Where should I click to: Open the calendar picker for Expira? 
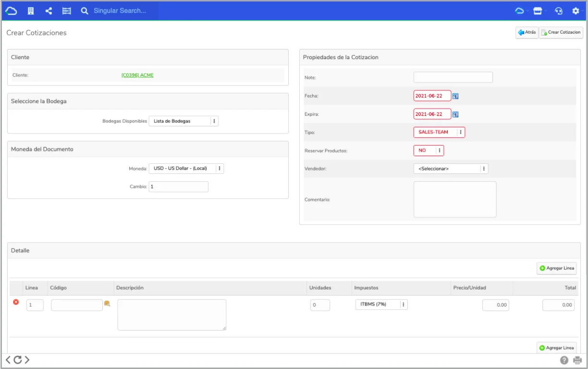pyautogui.click(x=455, y=114)
